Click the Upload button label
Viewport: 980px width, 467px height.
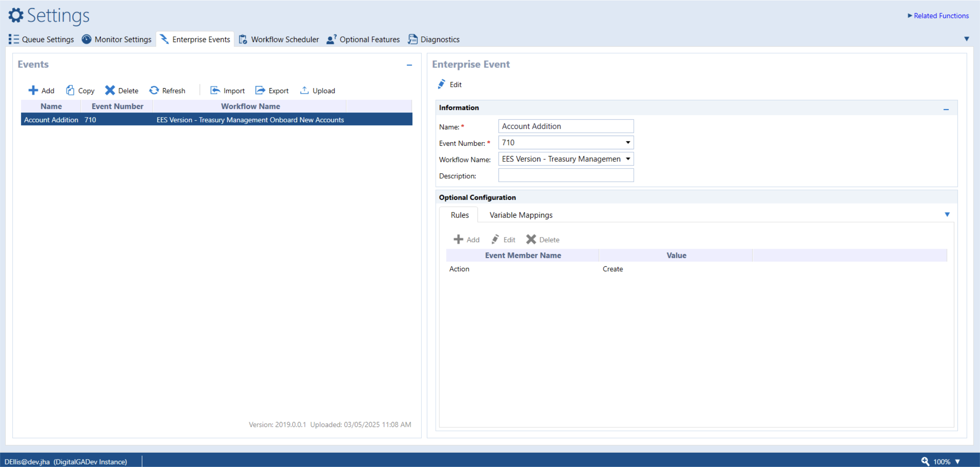pyautogui.click(x=324, y=91)
